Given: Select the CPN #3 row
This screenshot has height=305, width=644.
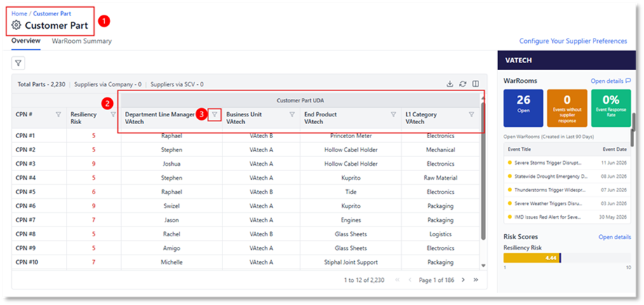Looking at the screenshot, I should coord(246,164).
